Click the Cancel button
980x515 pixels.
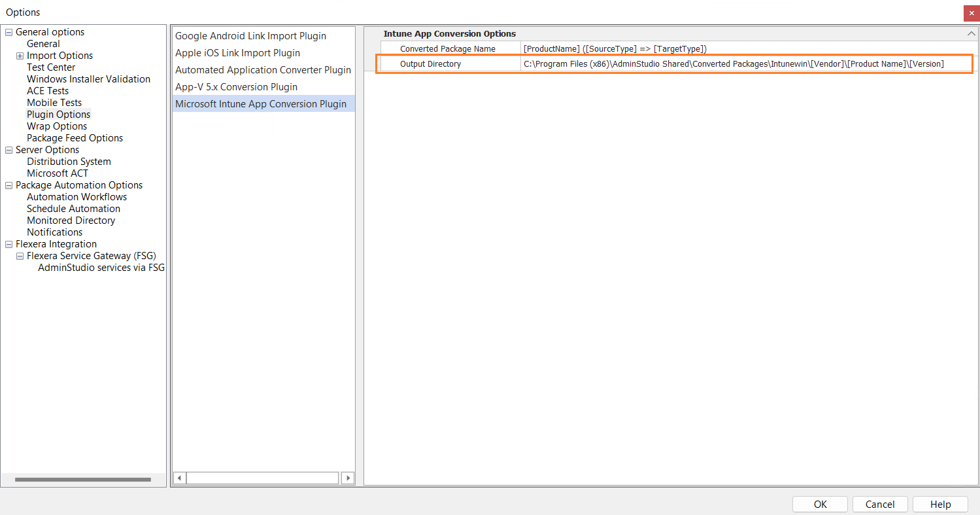880,504
